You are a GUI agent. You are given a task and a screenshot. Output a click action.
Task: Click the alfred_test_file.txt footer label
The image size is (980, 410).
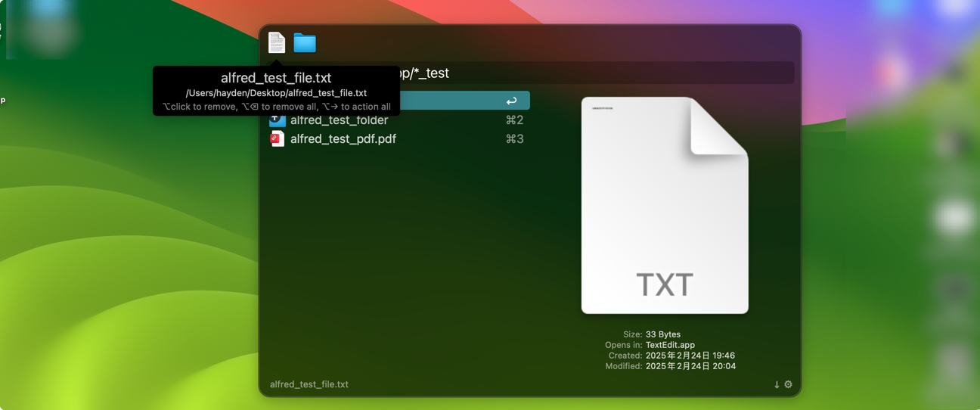(x=309, y=384)
